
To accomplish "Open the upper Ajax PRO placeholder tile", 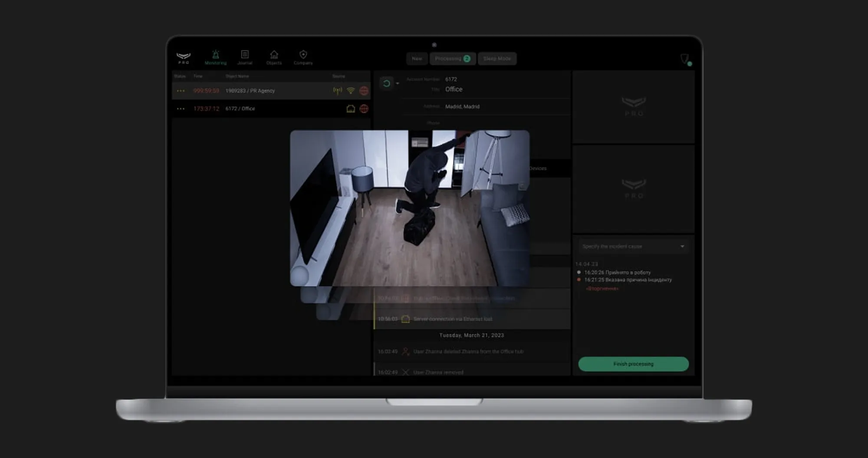I will coord(634,107).
